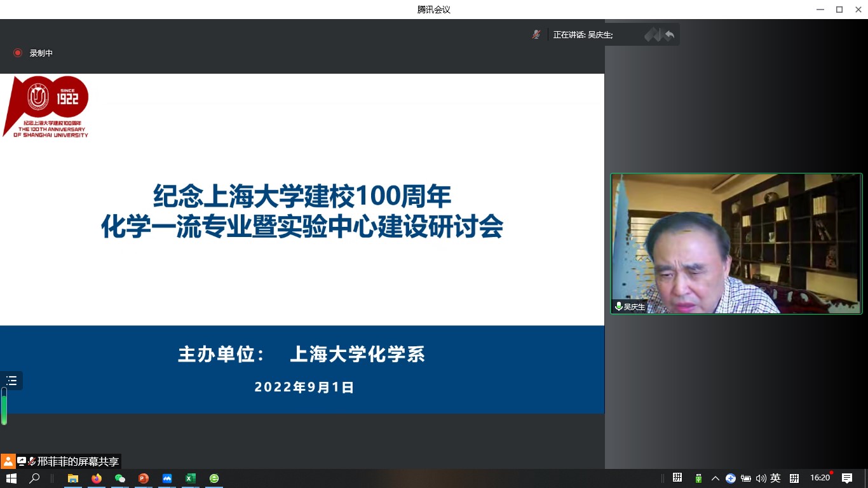Expand hidden system tray icons
The width and height of the screenshot is (868, 488).
[715, 478]
